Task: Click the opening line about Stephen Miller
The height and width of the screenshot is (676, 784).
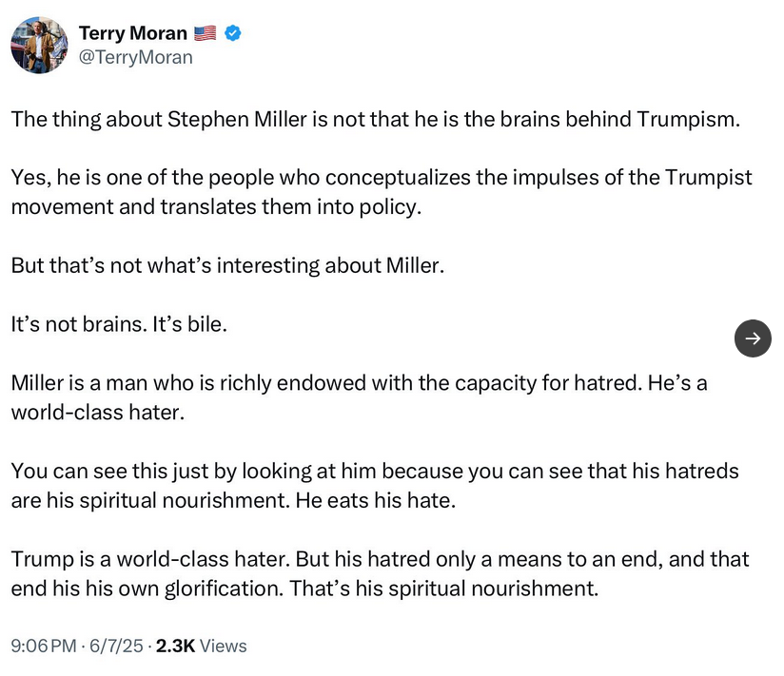Action: 375,120
